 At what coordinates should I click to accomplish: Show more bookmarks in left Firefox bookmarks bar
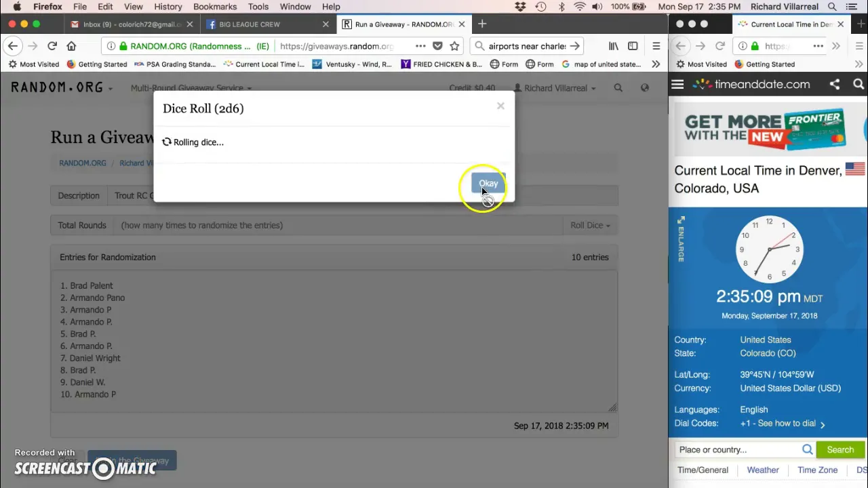(x=656, y=64)
